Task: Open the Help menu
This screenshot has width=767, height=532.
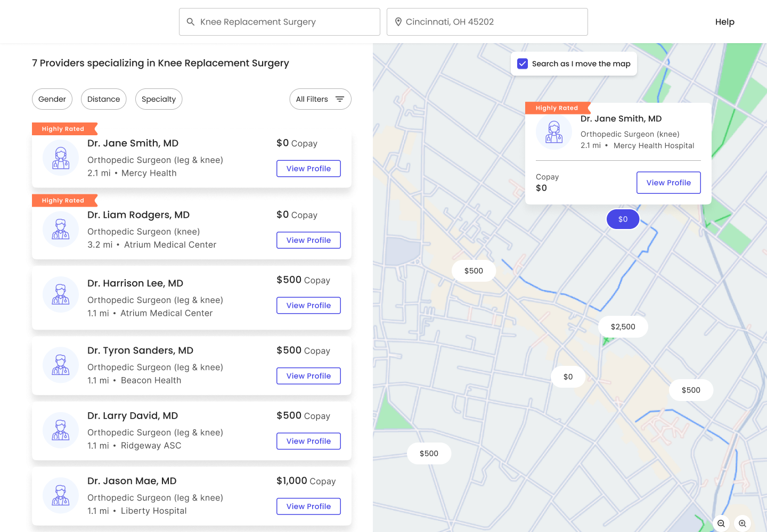Action: coord(724,22)
